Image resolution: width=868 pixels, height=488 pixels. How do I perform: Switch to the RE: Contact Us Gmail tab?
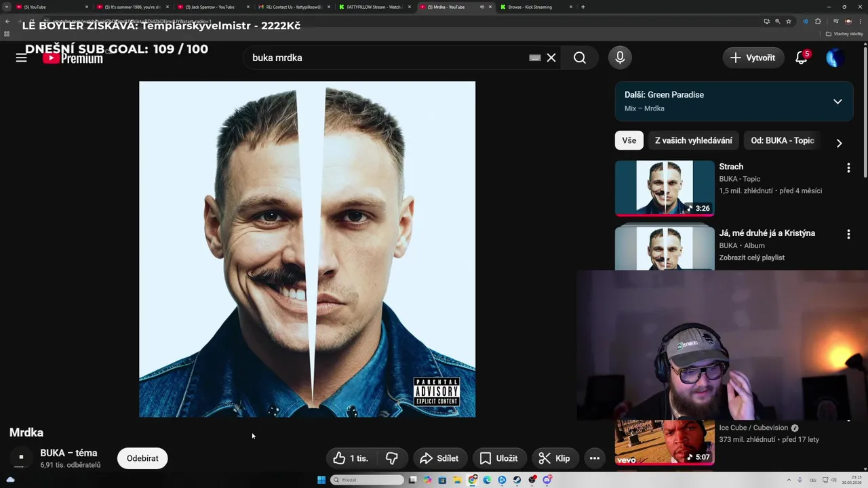pos(293,7)
